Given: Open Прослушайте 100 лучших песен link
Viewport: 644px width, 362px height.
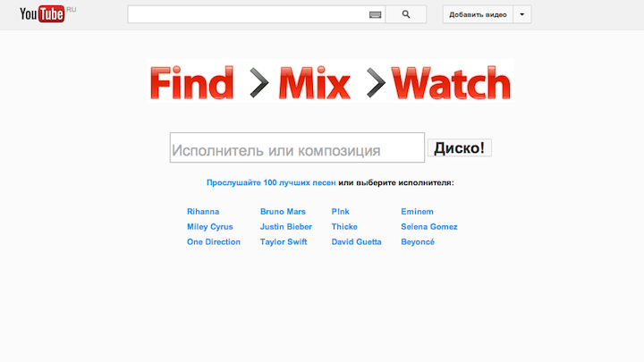Looking at the screenshot, I should 271,182.
